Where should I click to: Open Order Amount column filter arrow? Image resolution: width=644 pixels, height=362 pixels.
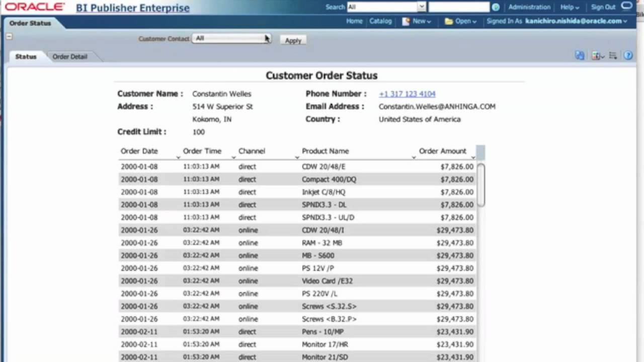click(473, 157)
